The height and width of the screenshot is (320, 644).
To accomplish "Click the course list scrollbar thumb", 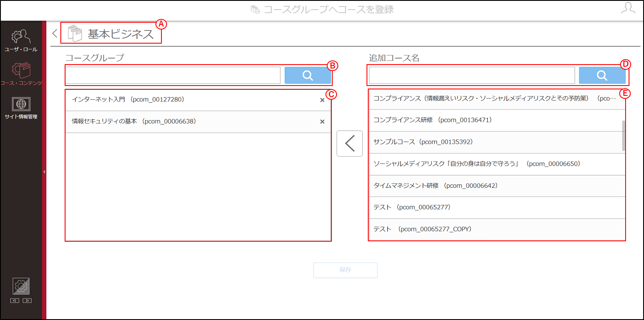I will (x=623, y=136).
